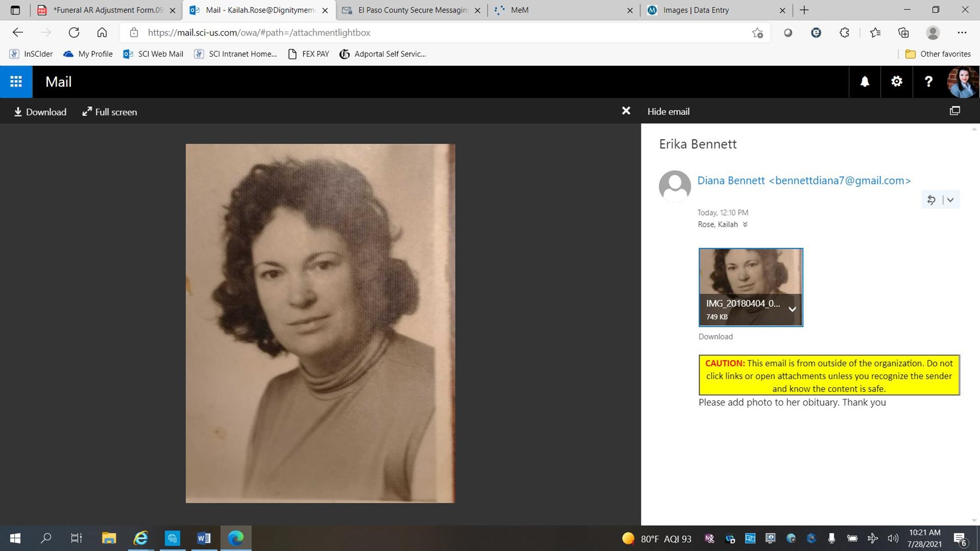The height and width of the screenshot is (551, 980).
Task: Click Hide email in the lightbox bar
Action: point(668,111)
